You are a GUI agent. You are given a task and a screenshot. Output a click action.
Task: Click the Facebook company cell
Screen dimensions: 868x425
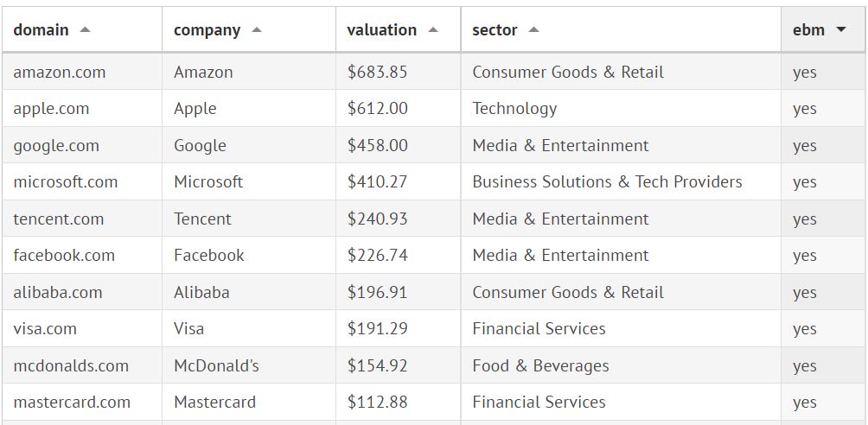(208, 256)
